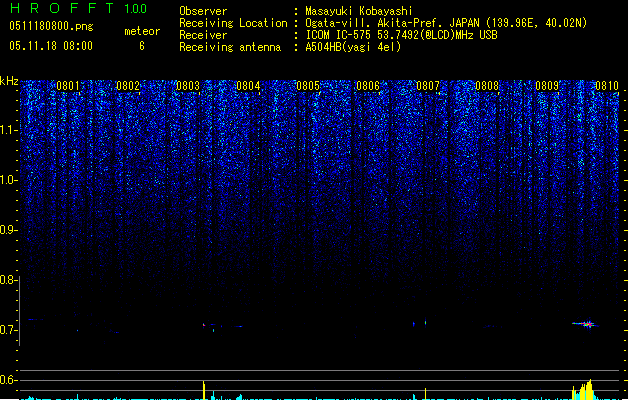Click the 'Receiver' field label

(203, 35)
